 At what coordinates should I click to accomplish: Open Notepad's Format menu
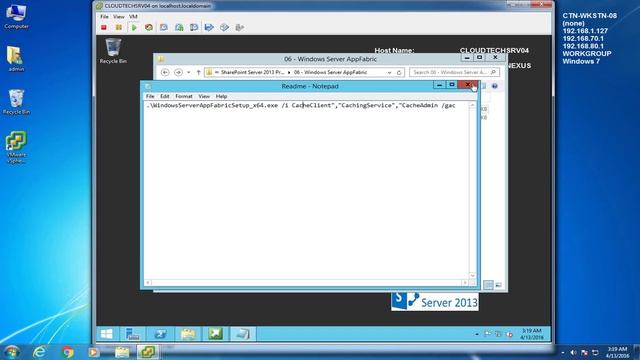pyautogui.click(x=184, y=96)
